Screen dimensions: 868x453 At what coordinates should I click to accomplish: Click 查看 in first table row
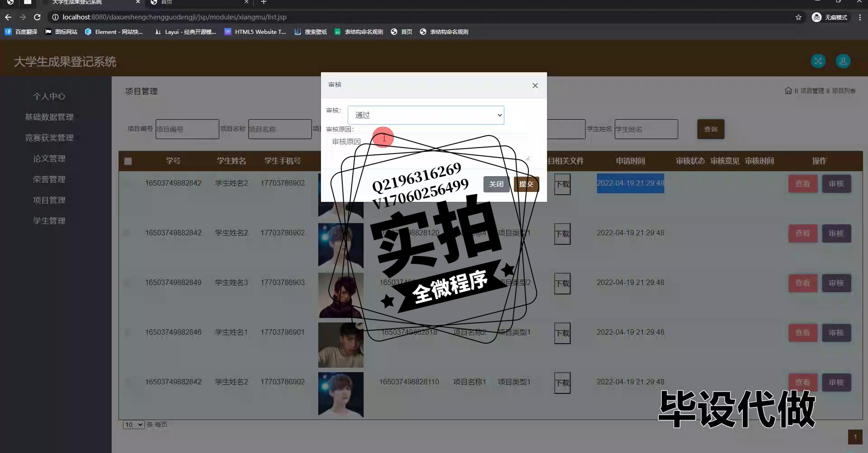803,184
